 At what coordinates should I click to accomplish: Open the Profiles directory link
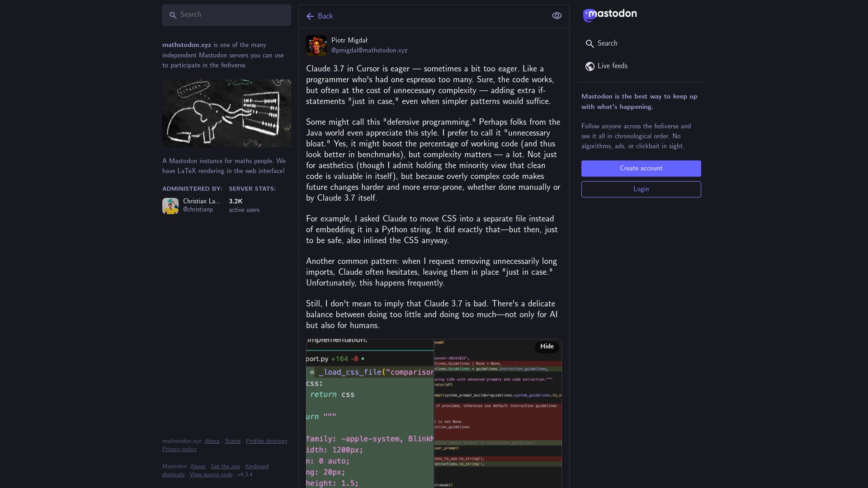pos(267,441)
